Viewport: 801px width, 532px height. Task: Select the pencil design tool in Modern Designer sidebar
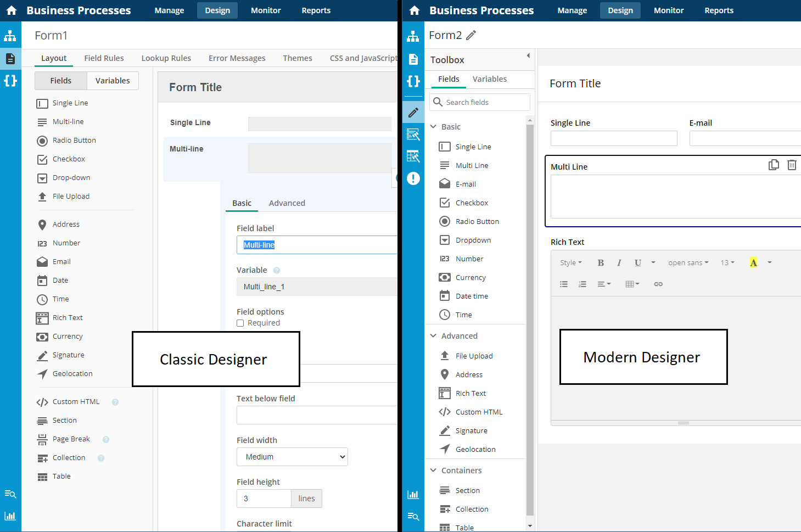(413, 112)
